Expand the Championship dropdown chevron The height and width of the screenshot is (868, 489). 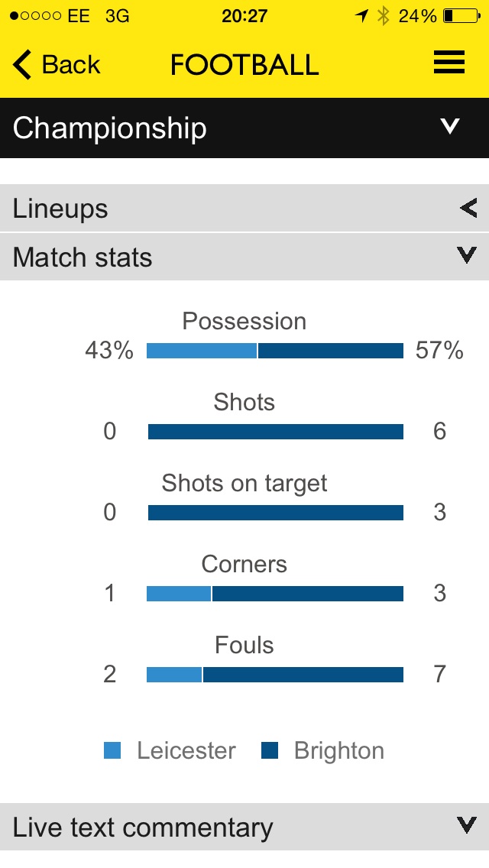(x=450, y=127)
